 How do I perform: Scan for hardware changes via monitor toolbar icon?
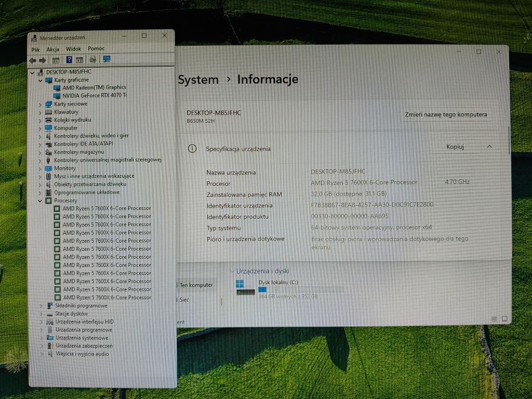point(107,59)
